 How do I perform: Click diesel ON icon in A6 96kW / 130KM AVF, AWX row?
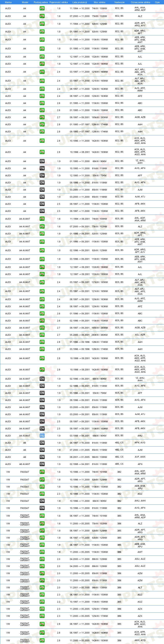pyautogui.click(x=42, y=457)
